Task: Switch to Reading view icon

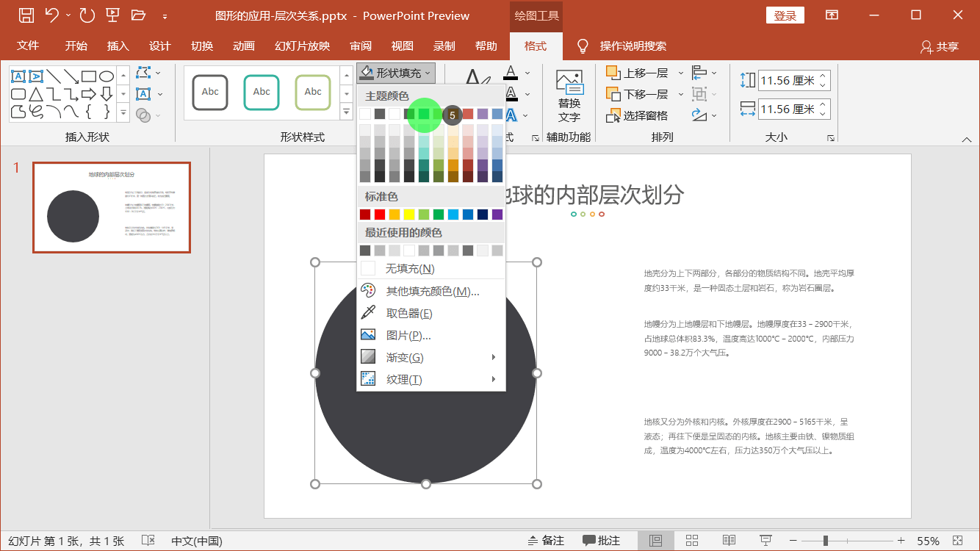Action: point(729,541)
